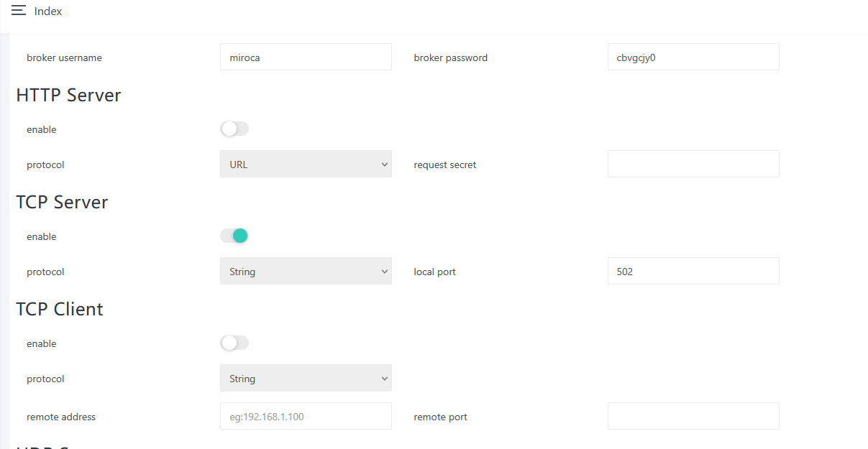
Task: Enable the TCP Client toggle
Action: pyautogui.click(x=234, y=343)
